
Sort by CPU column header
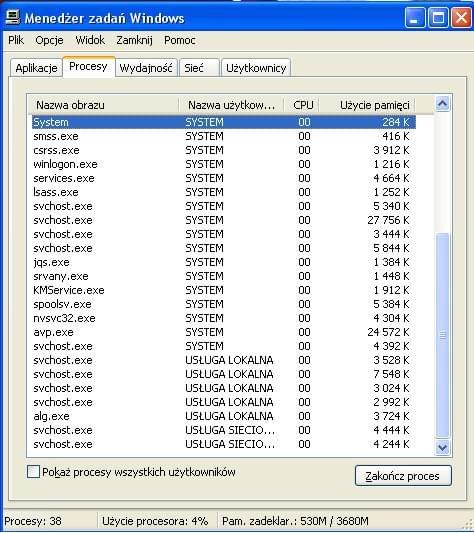[x=301, y=105]
